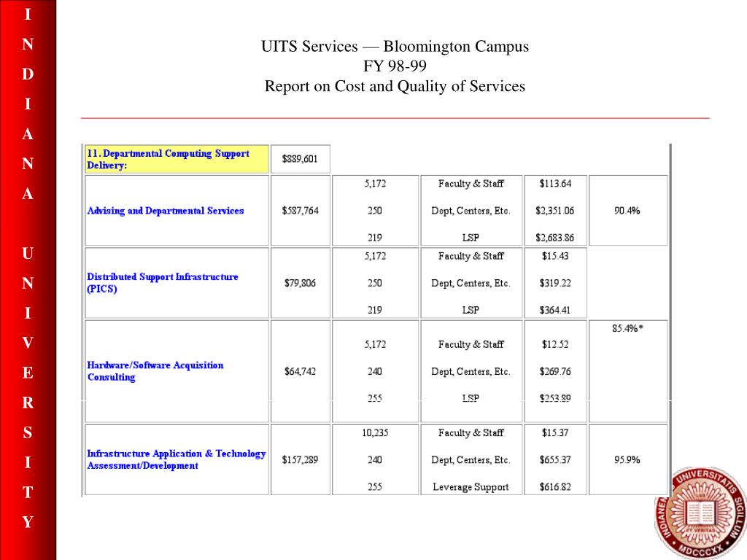Select the $15.43 unit cost

(x=555, y=256)
